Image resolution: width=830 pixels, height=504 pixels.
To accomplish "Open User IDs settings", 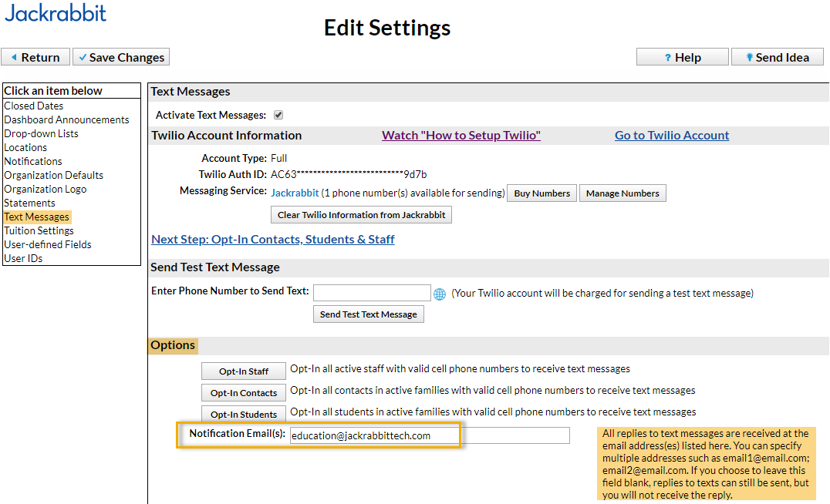I will pos(23,258).
